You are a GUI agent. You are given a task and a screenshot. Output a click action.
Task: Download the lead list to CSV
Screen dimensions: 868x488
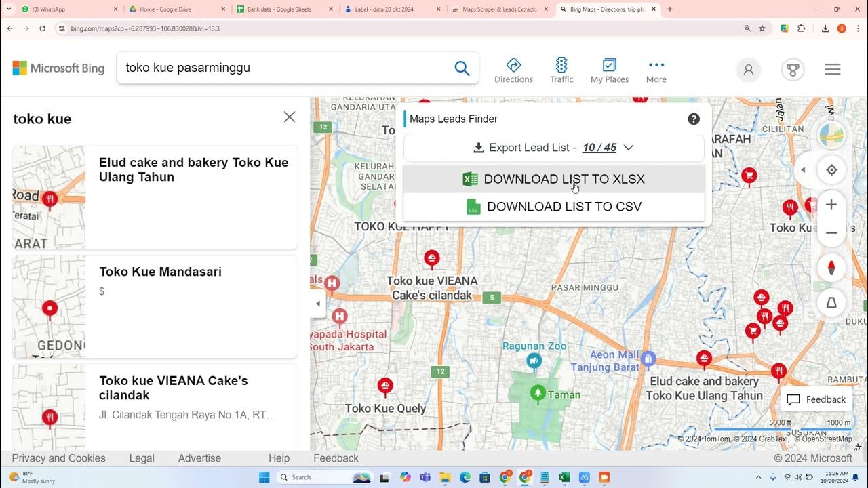[x=554, y=207]
